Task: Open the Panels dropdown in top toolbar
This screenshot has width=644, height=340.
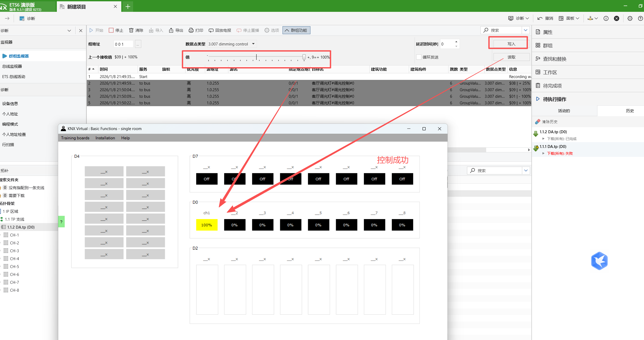Action: (x=570, y=18)
